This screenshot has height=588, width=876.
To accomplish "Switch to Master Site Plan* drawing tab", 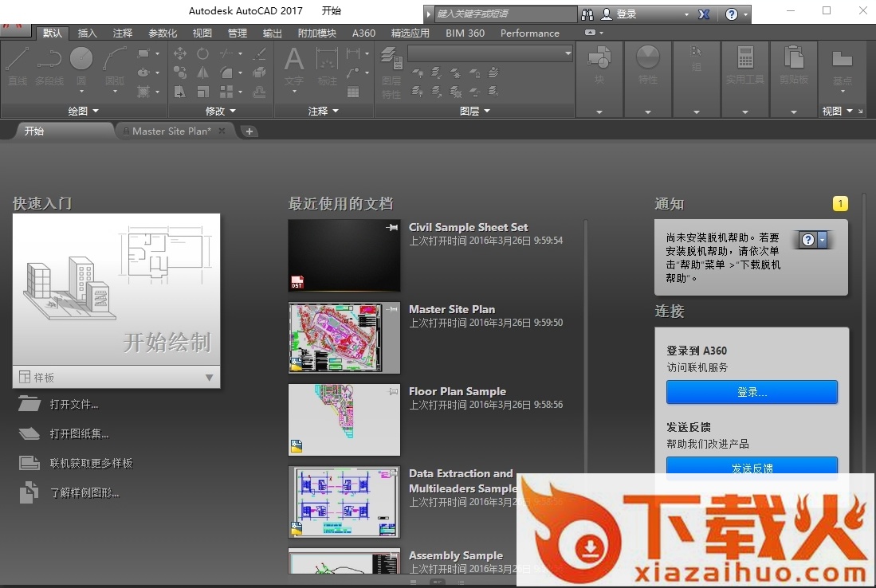I will pos(171,131).
